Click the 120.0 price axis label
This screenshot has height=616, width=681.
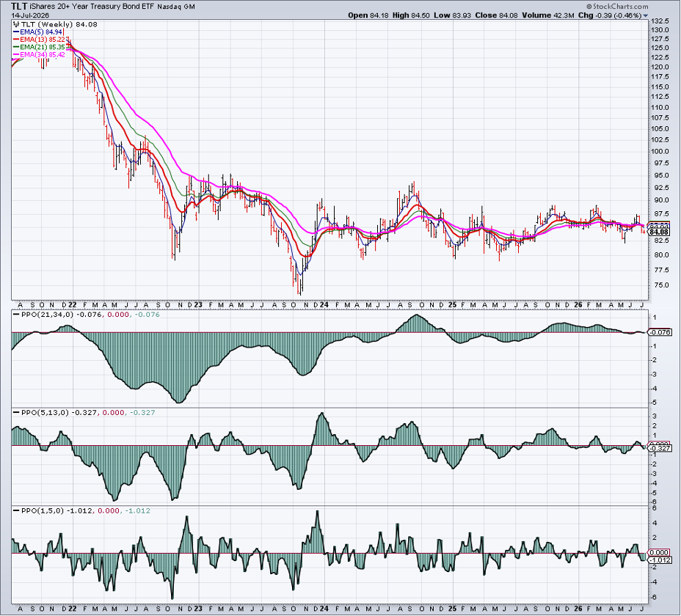659,67
